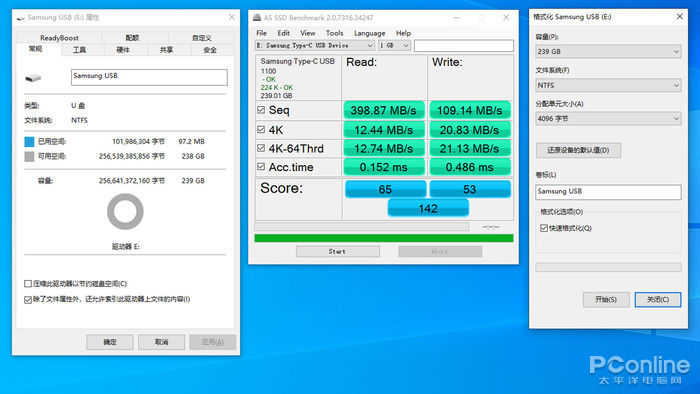Toggle the 4K-64Thrd test checkbox
The height and width of the screenshot is (394, 700).
[x=261, y=148]
